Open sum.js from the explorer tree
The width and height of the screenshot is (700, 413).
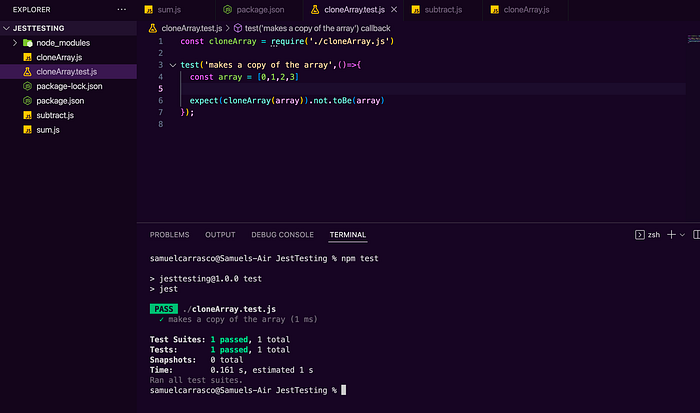(48, 130)
